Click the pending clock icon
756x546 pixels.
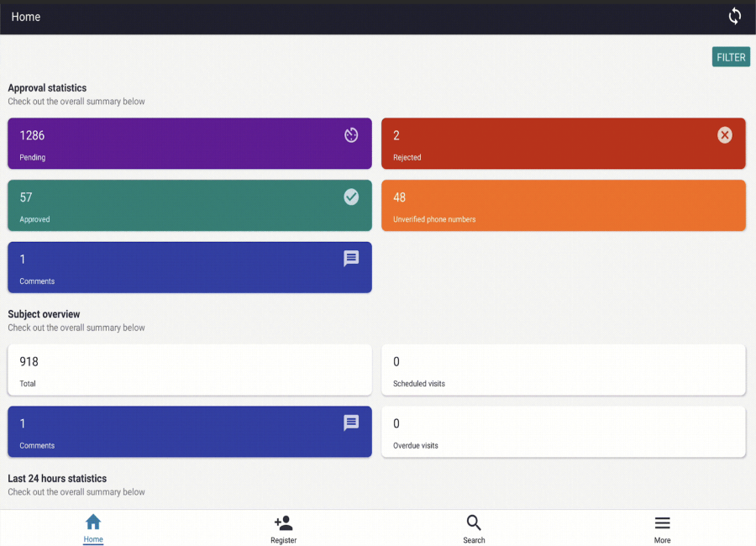[351, 135]
